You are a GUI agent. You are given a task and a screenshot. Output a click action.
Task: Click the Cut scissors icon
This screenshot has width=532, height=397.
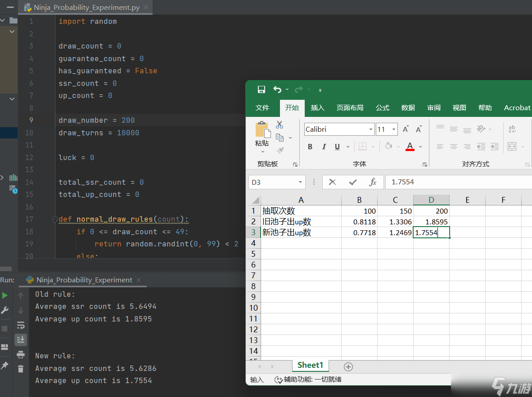point(280,125)
